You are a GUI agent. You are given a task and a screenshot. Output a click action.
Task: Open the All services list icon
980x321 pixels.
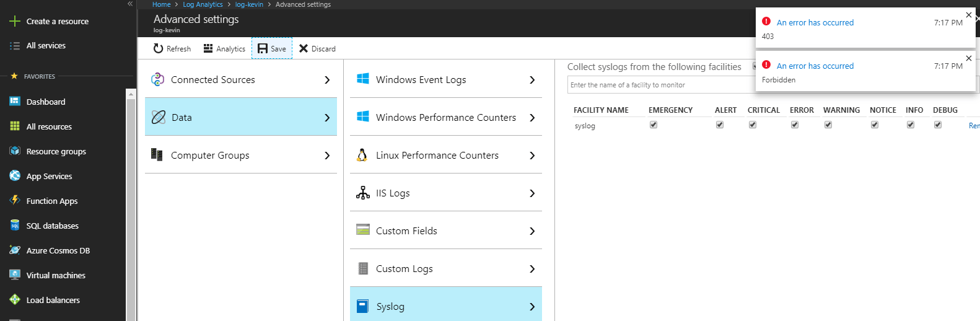(15, 46)
